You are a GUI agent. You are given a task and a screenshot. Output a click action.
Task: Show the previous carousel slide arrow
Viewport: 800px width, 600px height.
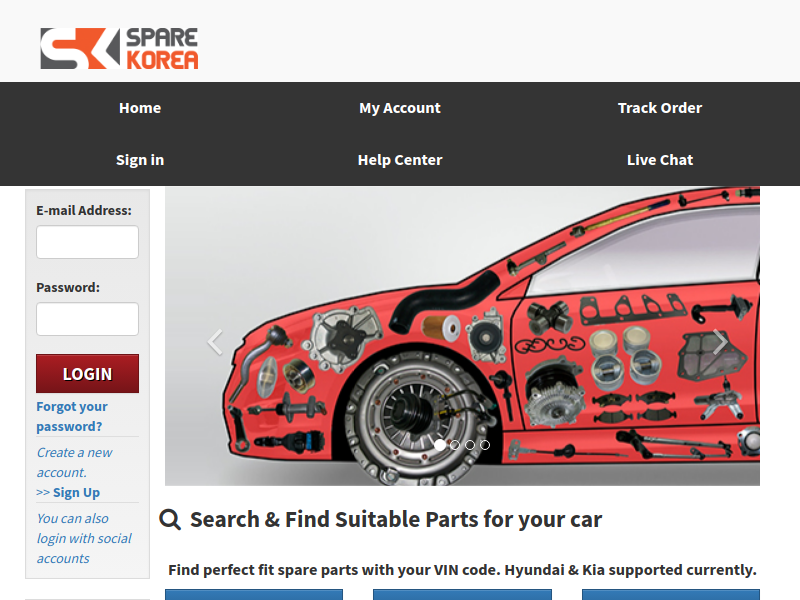tap(215, 342)
